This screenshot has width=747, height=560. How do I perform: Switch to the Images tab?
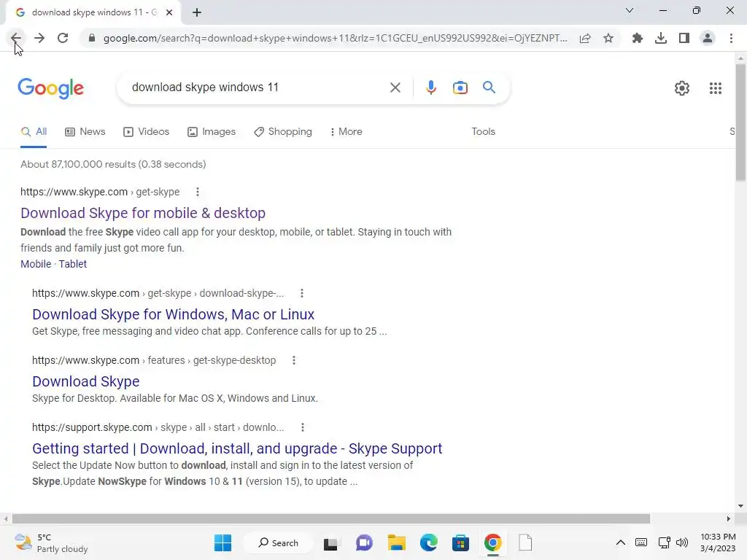click(212, 132)
